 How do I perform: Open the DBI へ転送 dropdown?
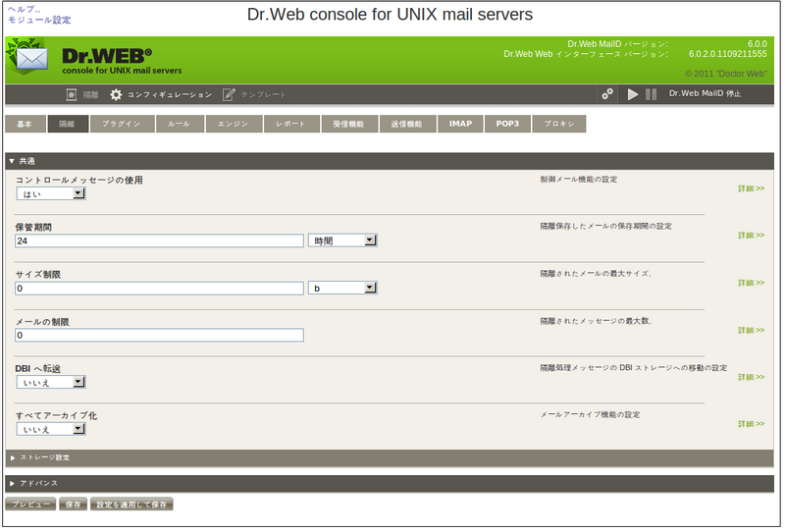tap(51, 383)
